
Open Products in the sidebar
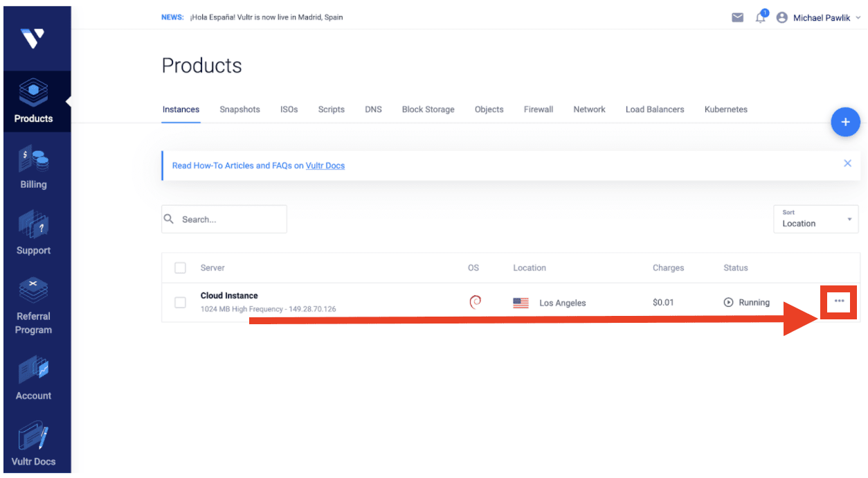[x=34, y=102]
